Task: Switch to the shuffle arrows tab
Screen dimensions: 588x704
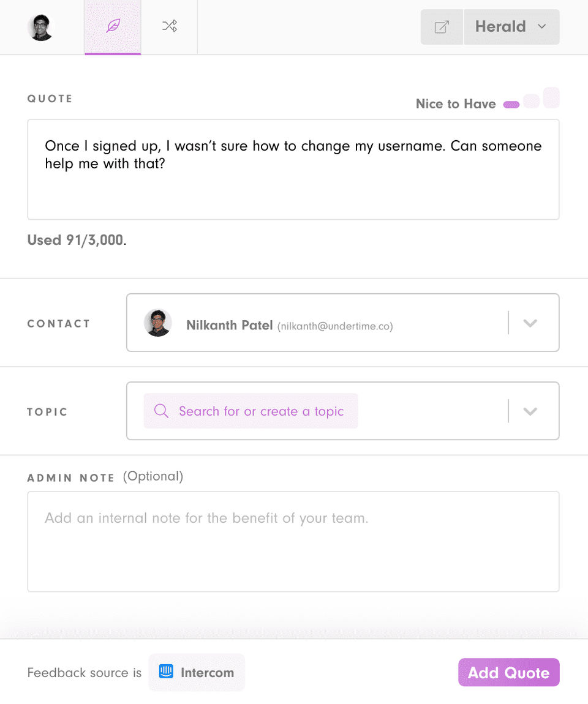Action: tap(169, 26)
